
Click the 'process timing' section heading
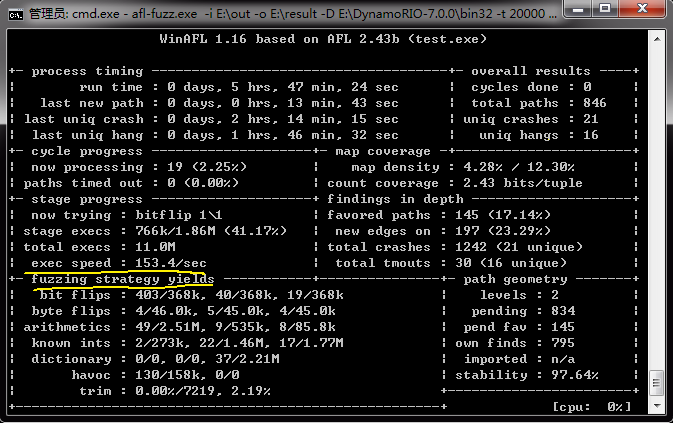pos(87,71)
